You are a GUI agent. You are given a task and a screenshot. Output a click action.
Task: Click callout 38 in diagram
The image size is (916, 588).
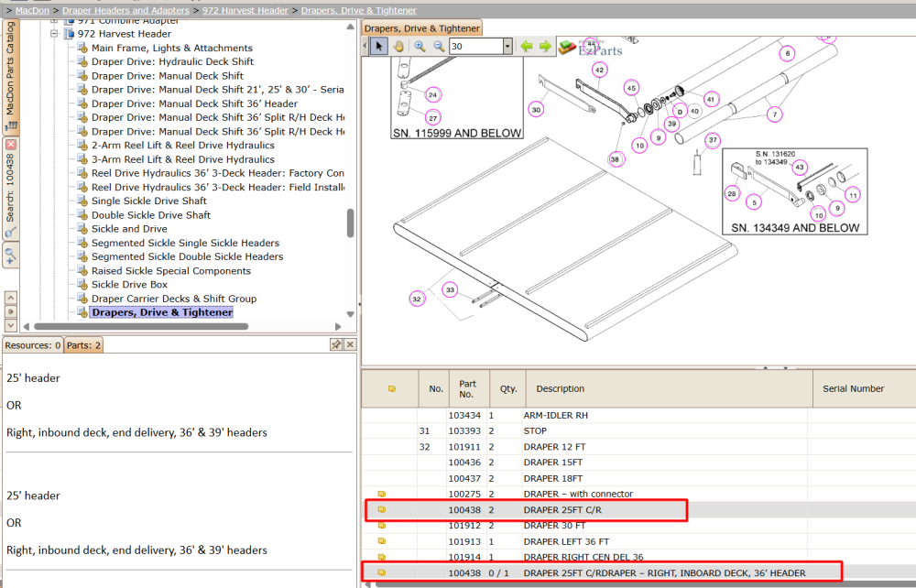(615, 158)
